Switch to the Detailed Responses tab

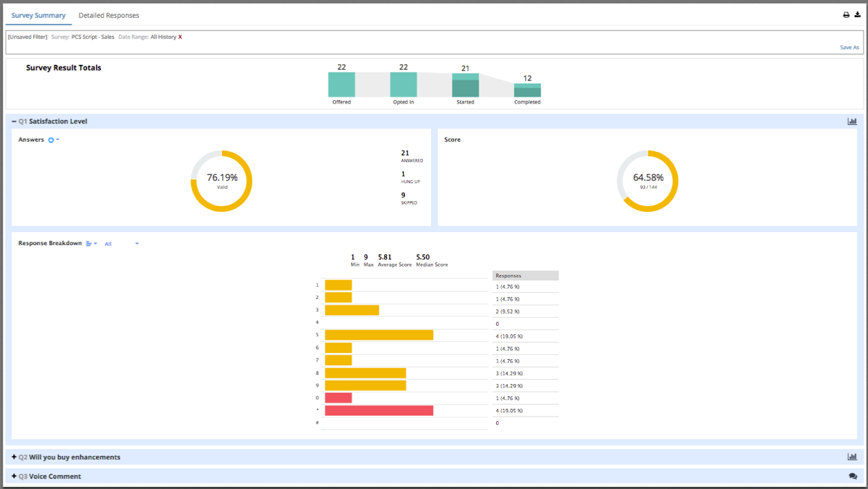pos(108,15)
